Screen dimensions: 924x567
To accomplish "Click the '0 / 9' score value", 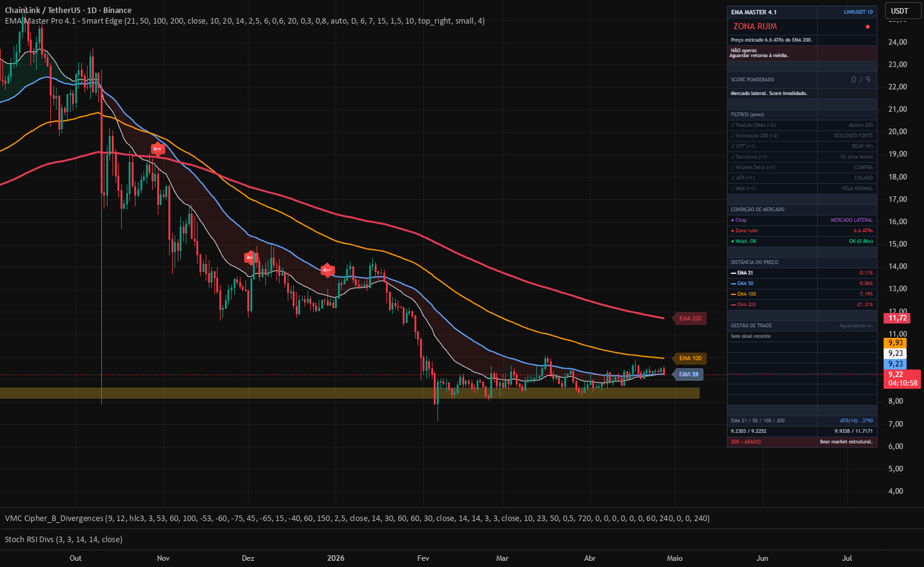I will click(x=861, y=79).
